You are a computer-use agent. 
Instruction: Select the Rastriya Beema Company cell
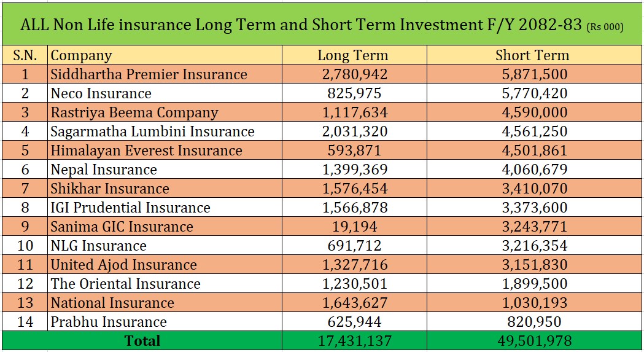[134, 112]
